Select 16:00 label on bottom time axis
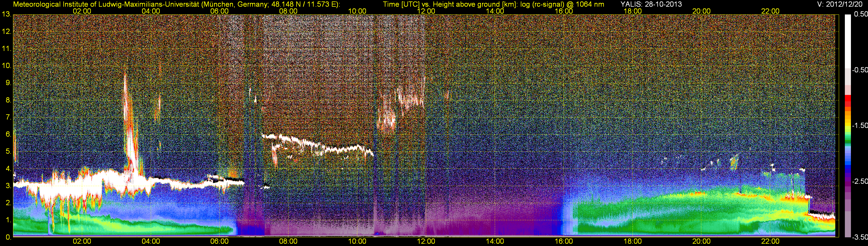Viewport: 868px width, 246px height. 564,241
